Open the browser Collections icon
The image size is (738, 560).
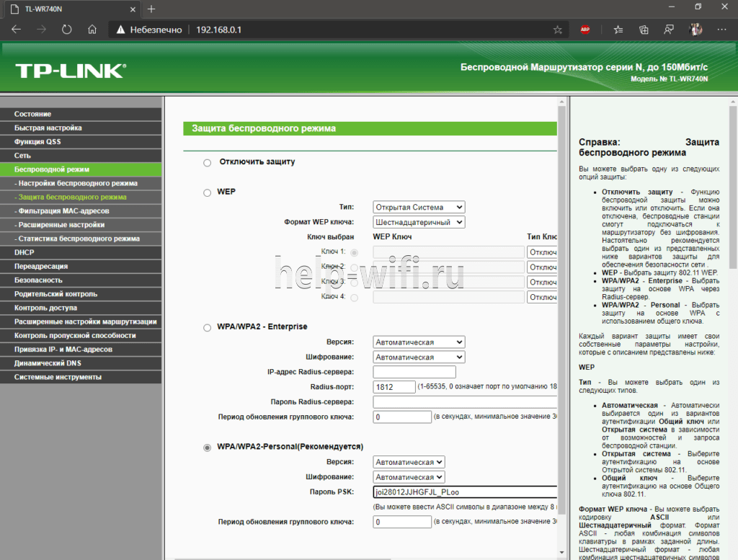644,30
